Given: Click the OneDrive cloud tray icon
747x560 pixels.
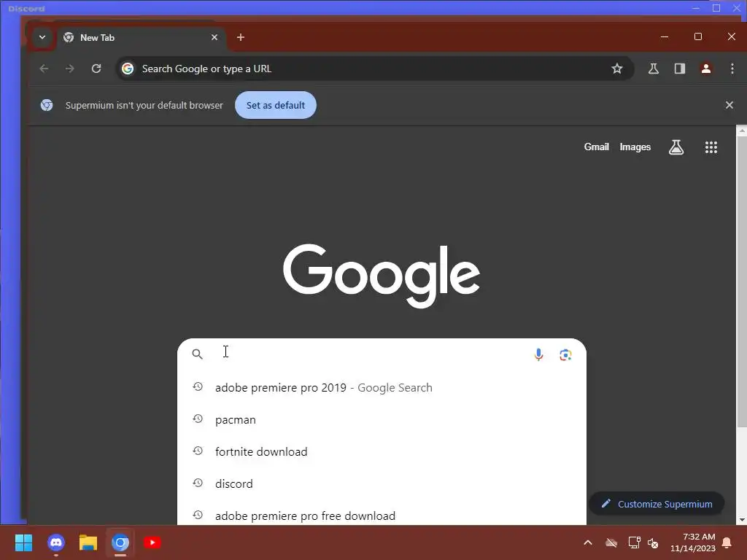Looking at the screenshot, I should 611,542.
